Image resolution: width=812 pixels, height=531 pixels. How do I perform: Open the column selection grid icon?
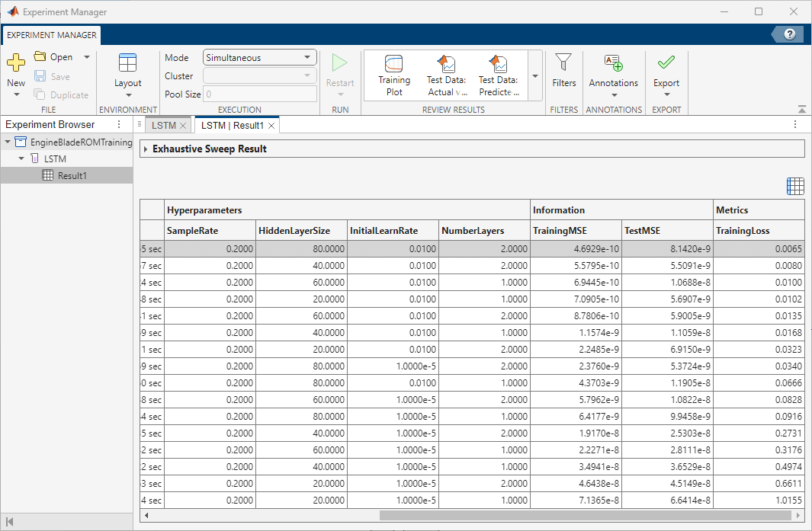[x=795, y=186]
